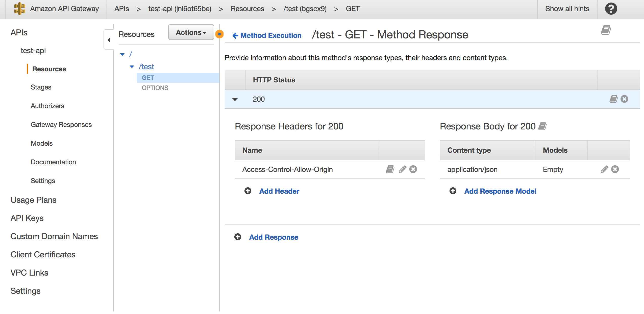Collapse the /test resource tree node
The image size is (644, 314).
coord(132,67)
